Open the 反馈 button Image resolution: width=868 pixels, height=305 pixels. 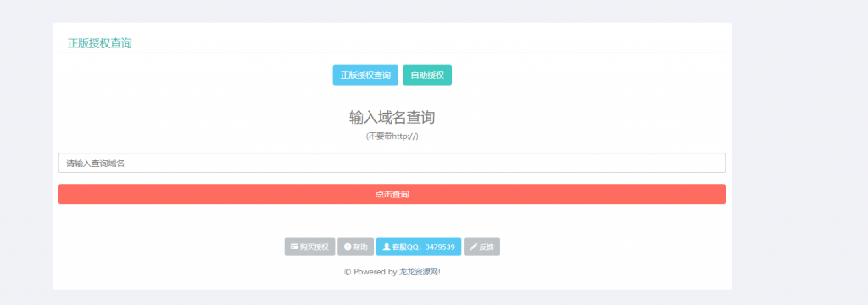(x=481, y=247)
